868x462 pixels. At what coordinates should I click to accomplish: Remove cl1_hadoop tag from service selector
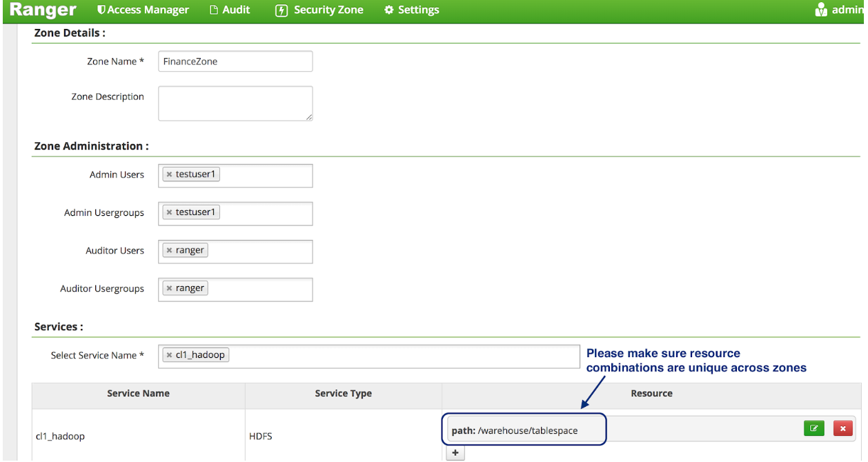pyautogui.click(x=169, y=356)
